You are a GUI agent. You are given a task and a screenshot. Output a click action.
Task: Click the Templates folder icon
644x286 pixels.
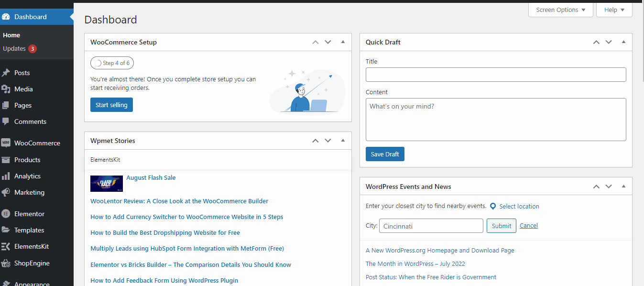pyautogui.click(x=6, y=230)
